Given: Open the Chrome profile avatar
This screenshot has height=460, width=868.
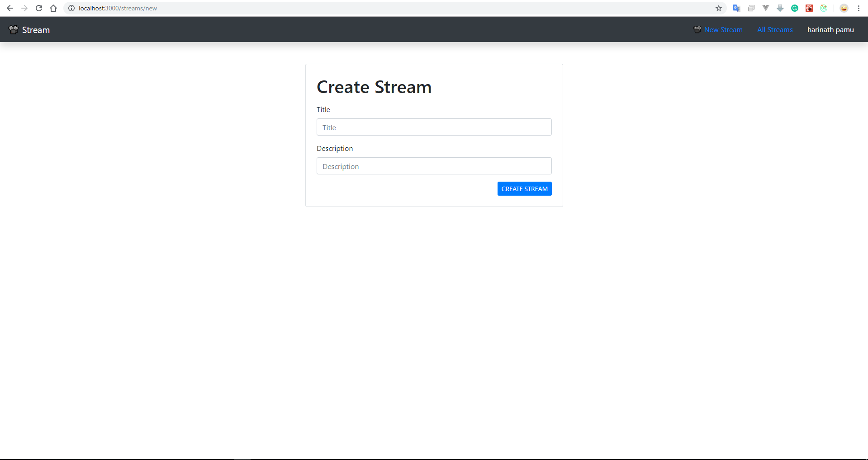Looking at the screenshot, I should point(844,8).
